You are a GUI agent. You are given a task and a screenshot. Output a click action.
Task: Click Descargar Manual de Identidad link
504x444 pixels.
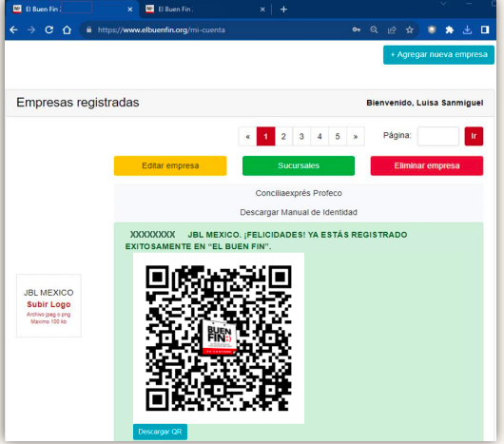click(x=299, y=212)
